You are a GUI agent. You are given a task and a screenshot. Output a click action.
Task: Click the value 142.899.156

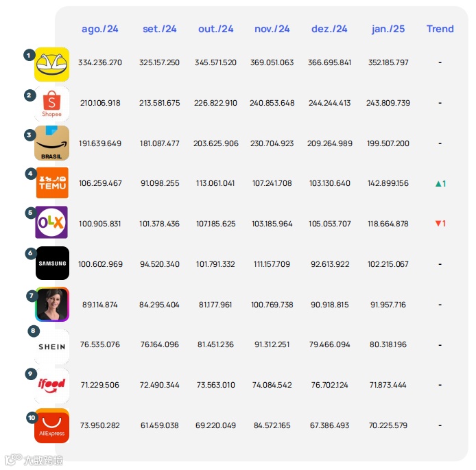click(x=388, y=183)
